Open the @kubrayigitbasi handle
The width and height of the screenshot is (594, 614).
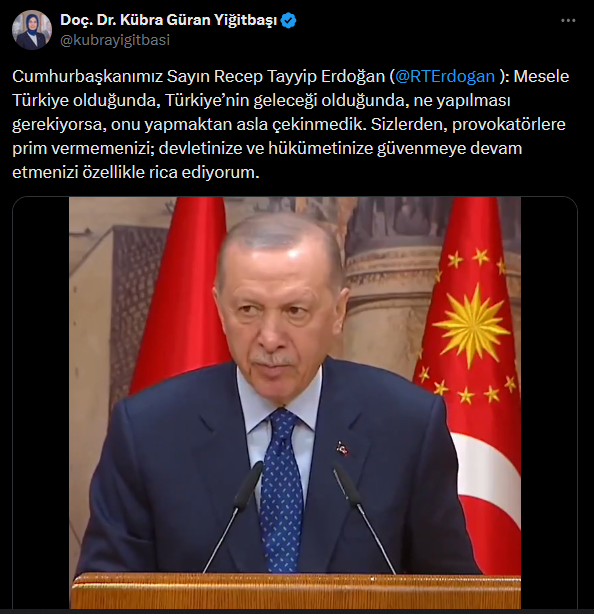click(115, 40)
